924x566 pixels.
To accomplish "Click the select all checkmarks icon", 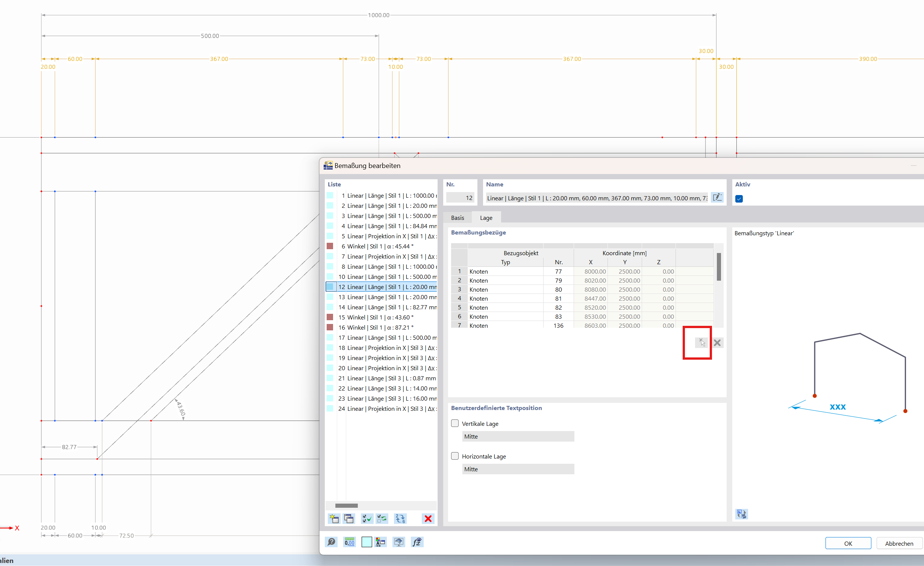I will point(367,519).
